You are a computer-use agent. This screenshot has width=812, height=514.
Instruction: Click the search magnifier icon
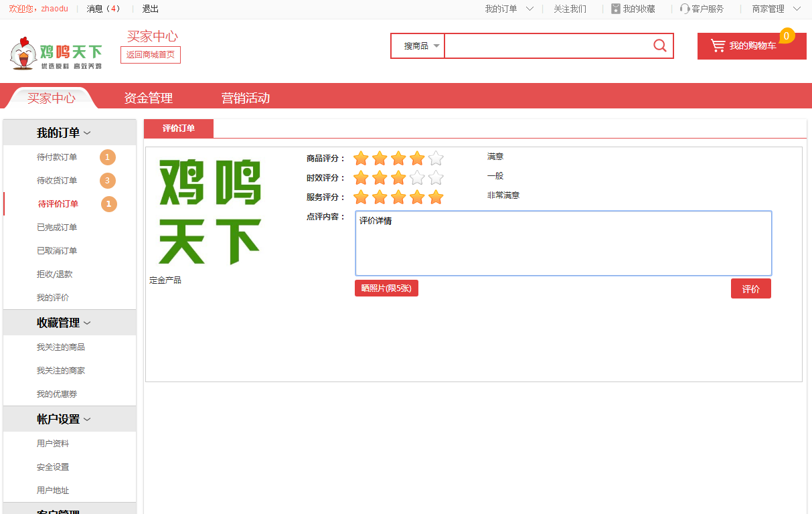tap(659, 46)
